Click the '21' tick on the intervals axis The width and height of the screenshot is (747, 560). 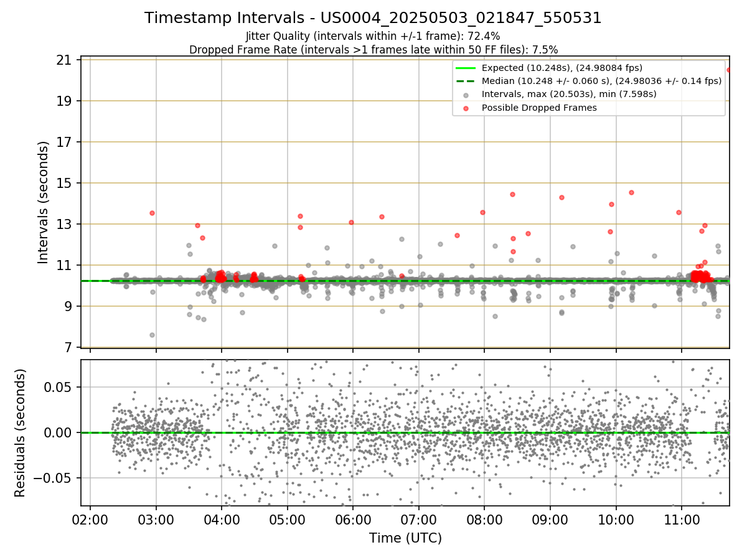point(63,60)
